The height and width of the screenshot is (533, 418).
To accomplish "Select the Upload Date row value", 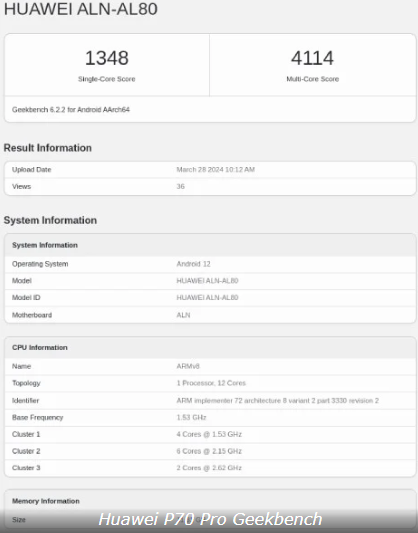I will (215, 169).
